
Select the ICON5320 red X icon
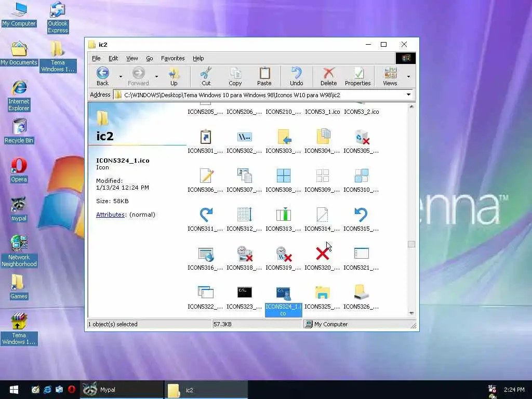coord(322,254)
